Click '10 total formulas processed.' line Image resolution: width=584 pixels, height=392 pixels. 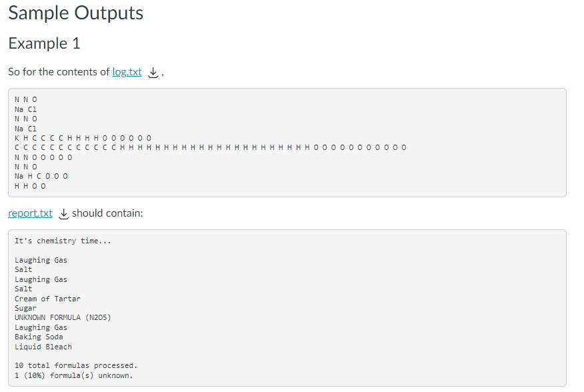[x=77, y=365]
